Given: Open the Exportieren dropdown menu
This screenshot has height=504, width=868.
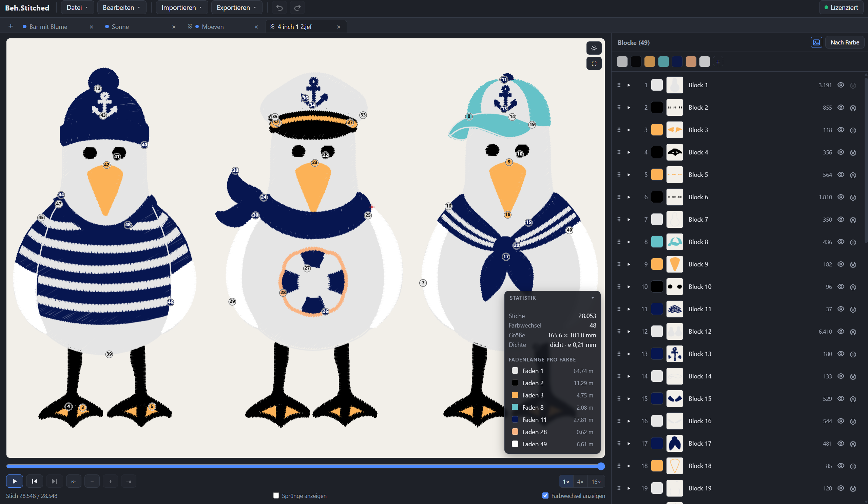Looking at the screenshot, I should click(237, 7).
